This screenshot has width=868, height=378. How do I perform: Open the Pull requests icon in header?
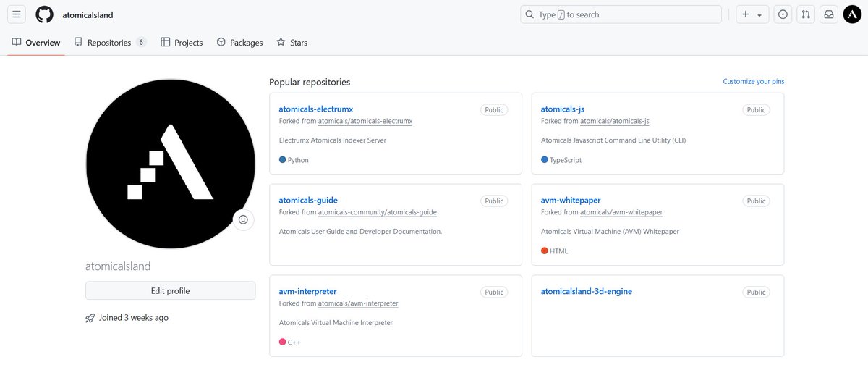pyautogui.click(x=806, y=14)
